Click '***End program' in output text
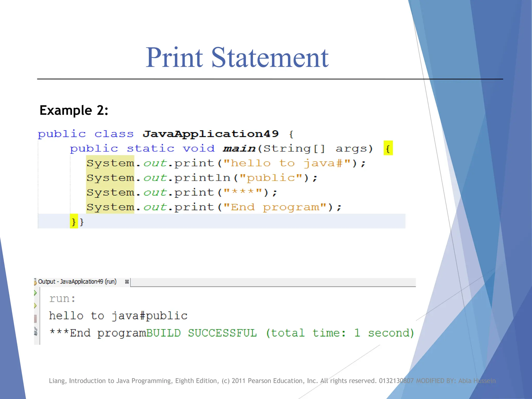 coord(97,333)
